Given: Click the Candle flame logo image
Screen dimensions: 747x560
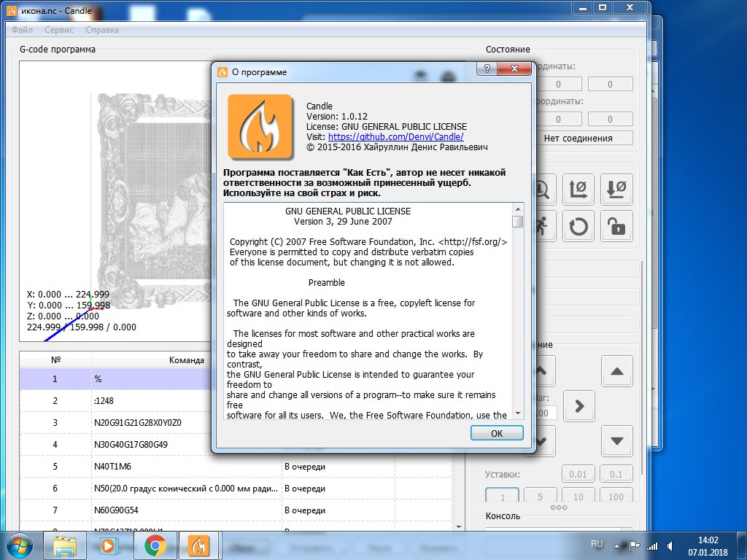Looking at the screenshot, I should click(260, 127).
